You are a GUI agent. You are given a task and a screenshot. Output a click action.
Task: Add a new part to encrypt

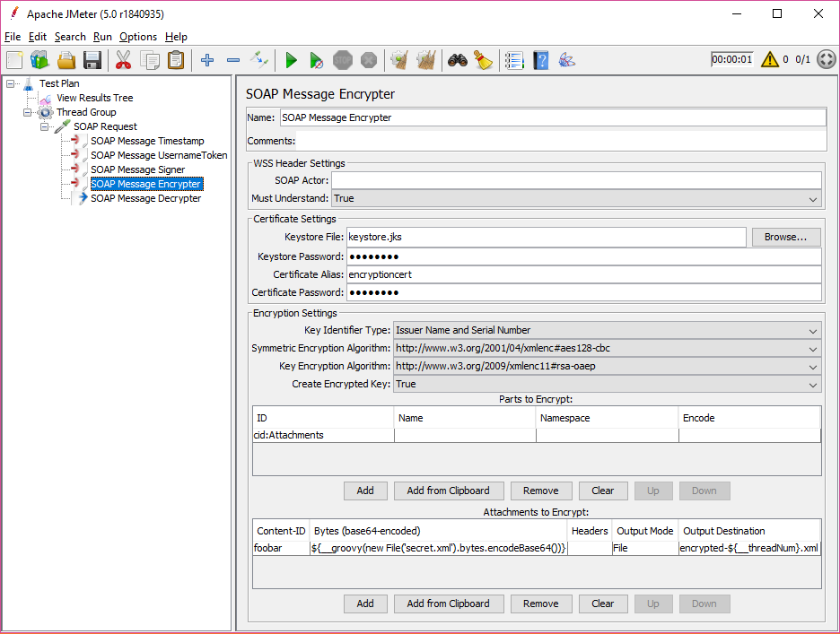(x=365, y=491)
